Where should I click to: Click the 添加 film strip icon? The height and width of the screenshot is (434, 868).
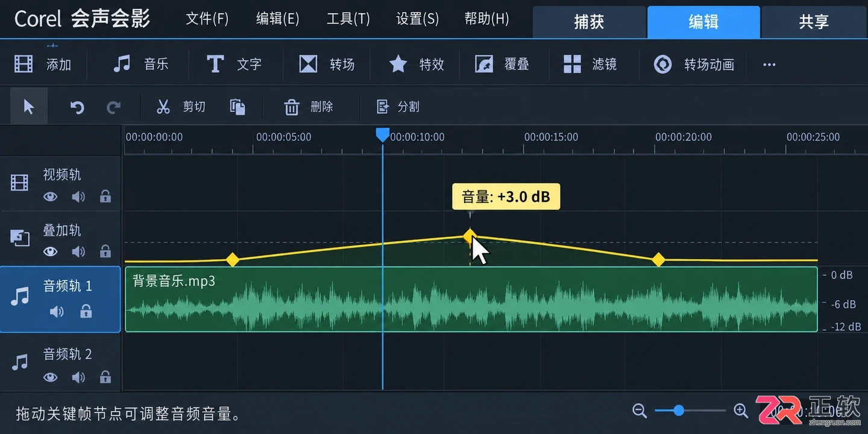(x=24, y=64)
